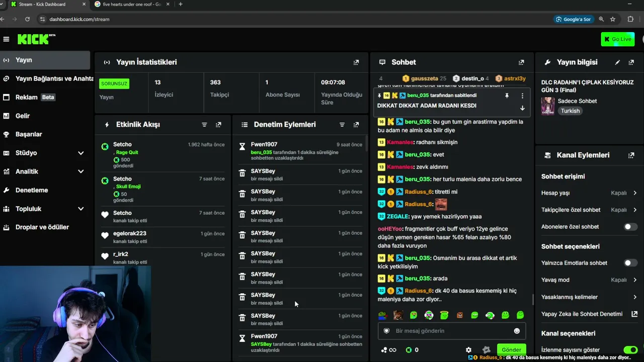Viewport: 644px width, 362px height.
Task: Toggle Yalnızca Emotlarla sohbet switch
Action: (630, 263)
